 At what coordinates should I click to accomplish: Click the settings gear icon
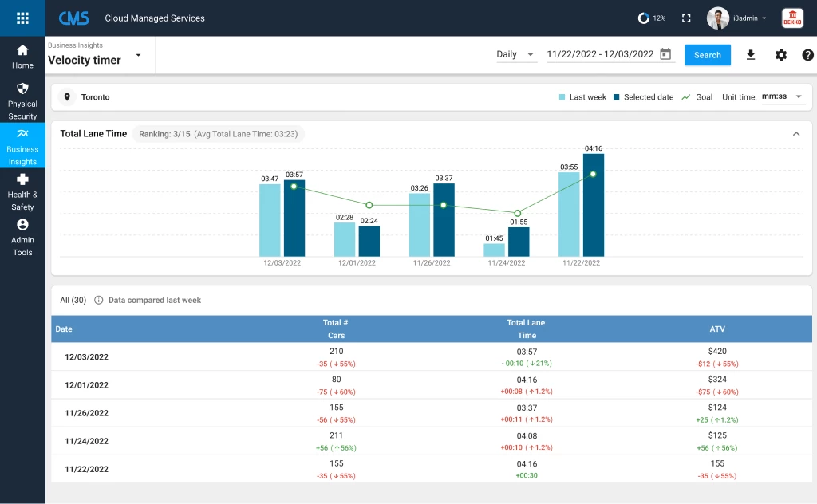click(x=780, y=54)
